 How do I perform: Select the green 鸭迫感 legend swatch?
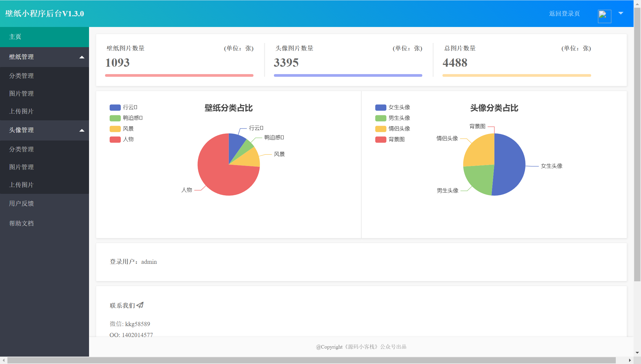pyautogui.click(x=115, y=118)
